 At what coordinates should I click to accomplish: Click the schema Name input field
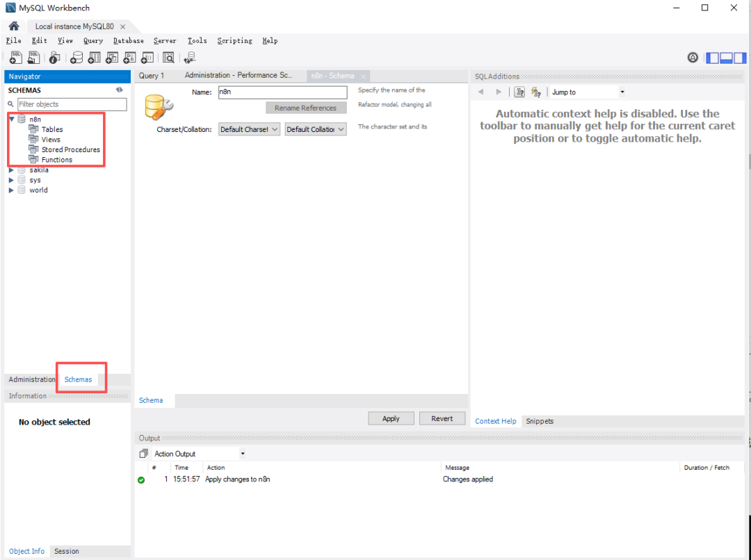coord(282,92)
